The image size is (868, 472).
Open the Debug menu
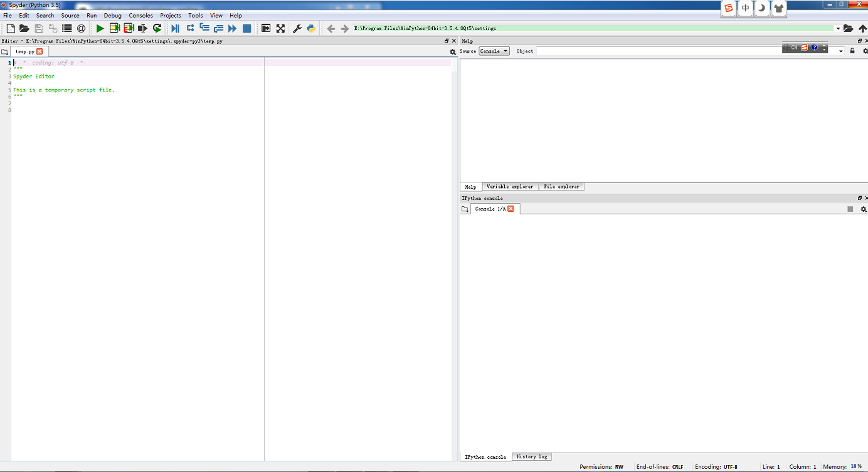(112, 15)
